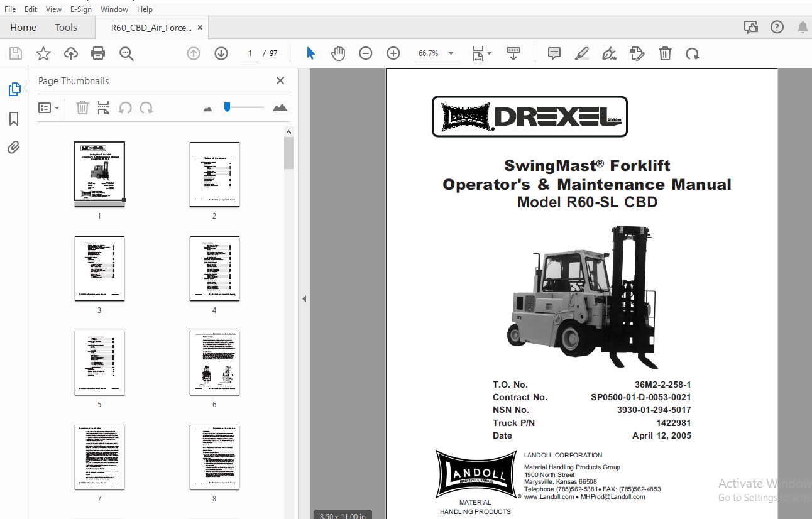Click the www.Landoll.com link
Image resolution: width=812 pixels, height=519 pixels.
tap(549, 496)
